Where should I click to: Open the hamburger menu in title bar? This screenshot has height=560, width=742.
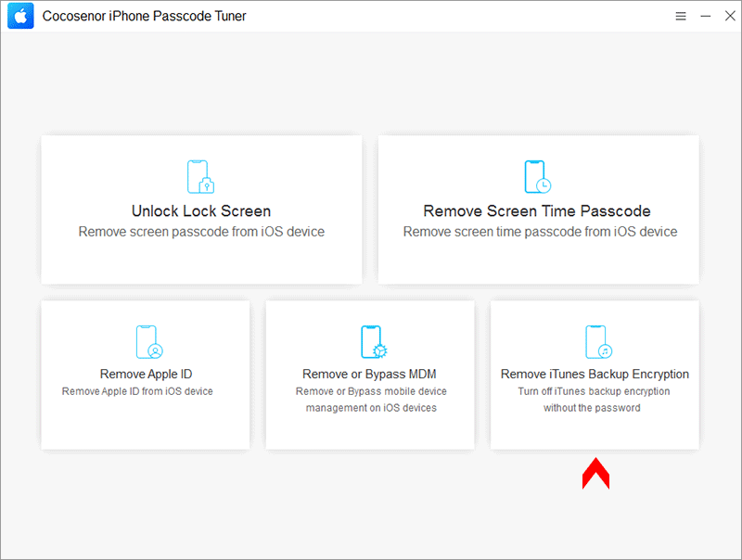click(681, 16)
